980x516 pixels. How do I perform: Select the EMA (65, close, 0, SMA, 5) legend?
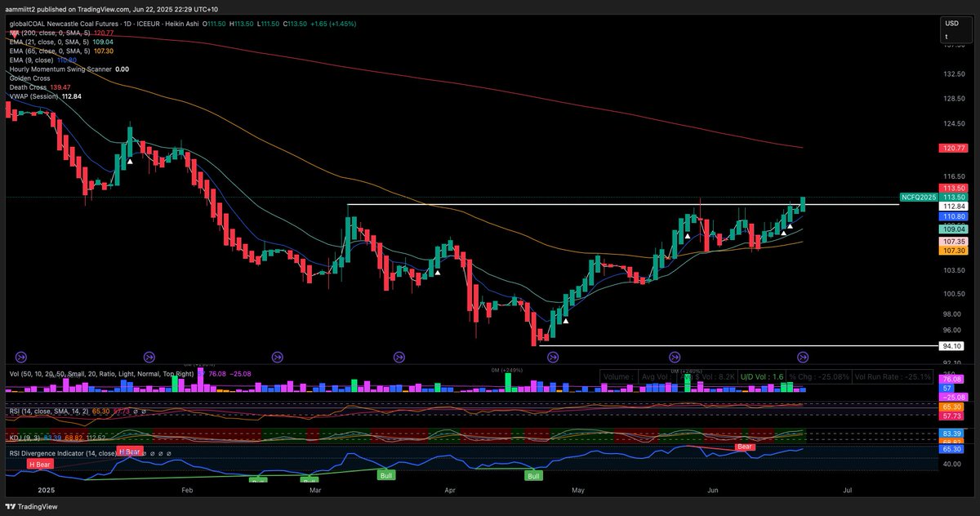[51, 51]
